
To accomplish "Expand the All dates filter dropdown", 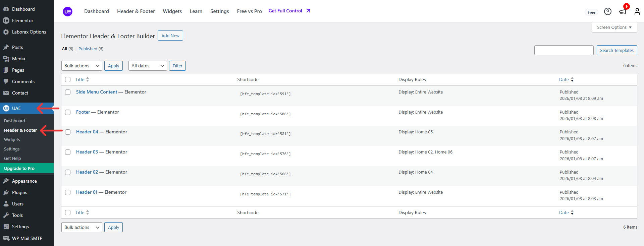I will point(148,66).
